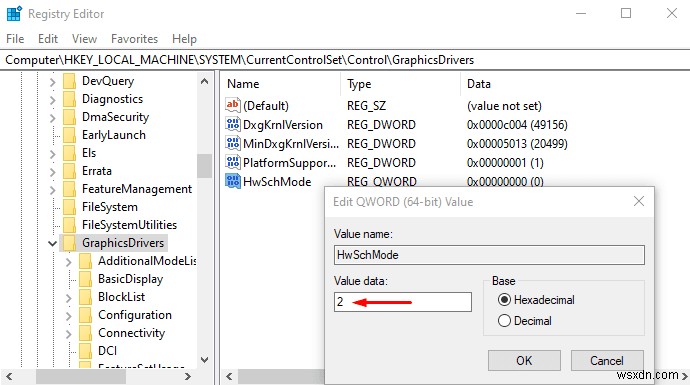The height and width of the screenshot is (385, 690).
Task: Click the BlockList folder icon
Action: [85, 297]
